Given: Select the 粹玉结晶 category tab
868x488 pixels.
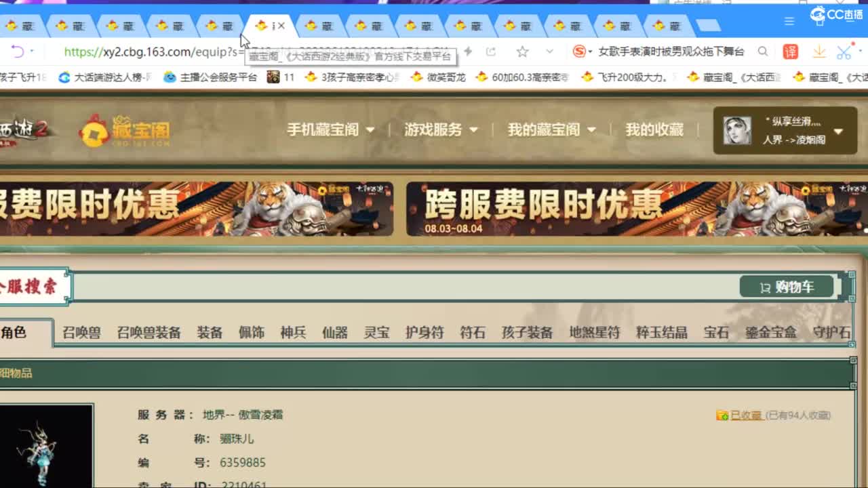Looking at the screenshot, I should (662, 332).
